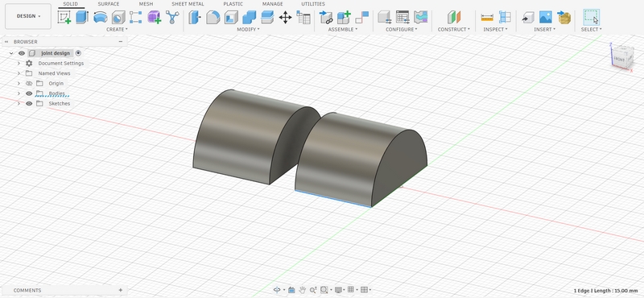This screenshot has width=644, height=298.
Task: Expand the Document Settings node
Action: pyautogui.click(x=19, y=64)
